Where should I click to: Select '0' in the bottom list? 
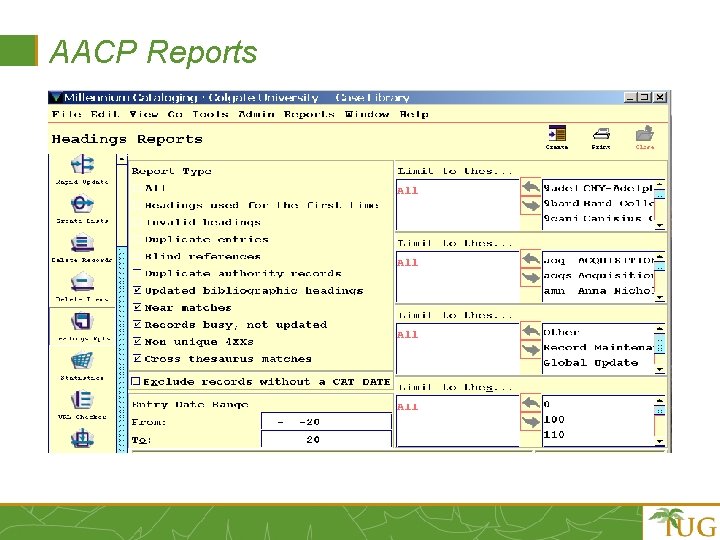pyautogui.click(x=546, y=404)
